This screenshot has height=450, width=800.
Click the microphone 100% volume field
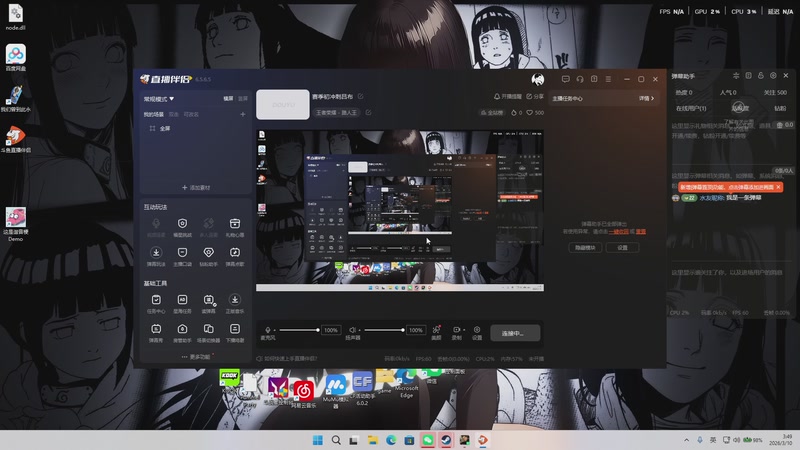click(331, 330)
